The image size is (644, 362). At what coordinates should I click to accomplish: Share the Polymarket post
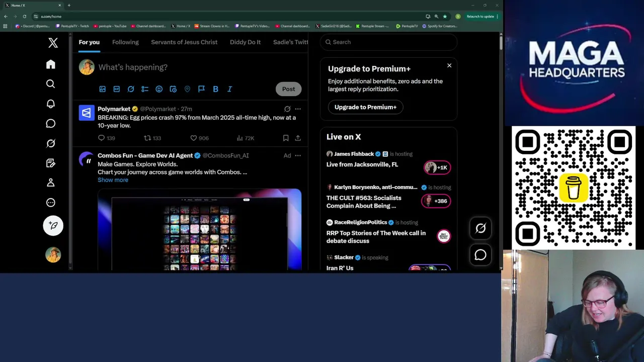pos(298,138)
